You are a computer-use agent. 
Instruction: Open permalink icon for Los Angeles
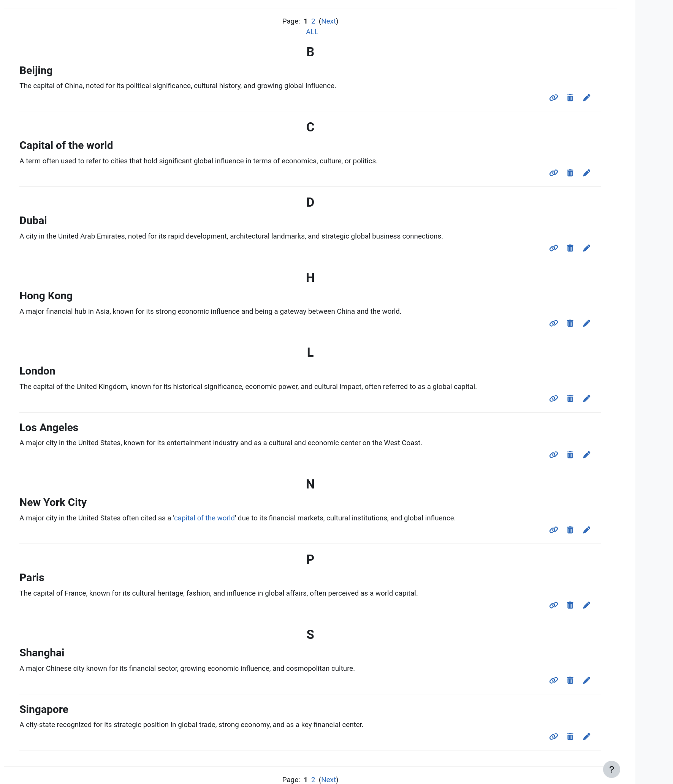tap(554, 455)
